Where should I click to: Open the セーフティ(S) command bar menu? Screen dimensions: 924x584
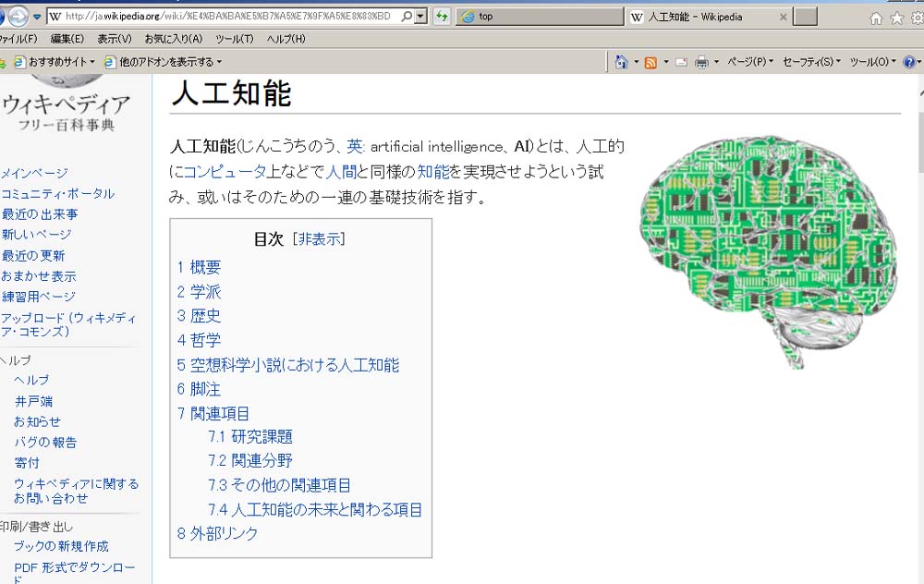click(x=811, y=62)
